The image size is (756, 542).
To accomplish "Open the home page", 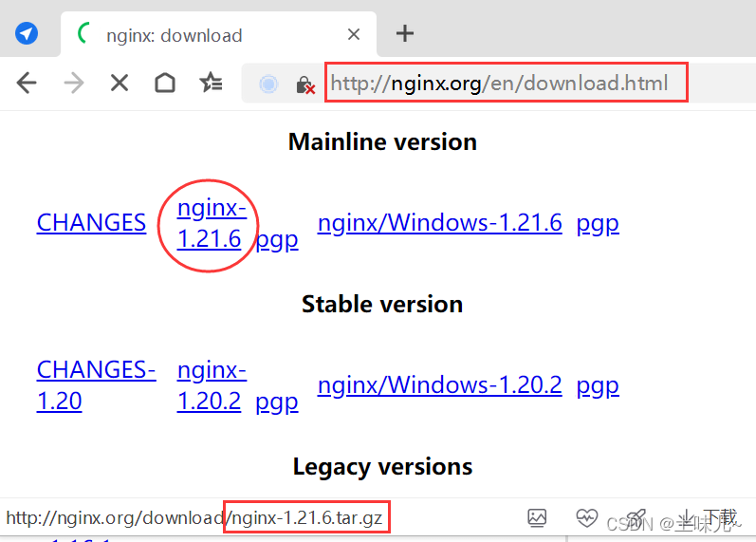I will coord(165,83).
